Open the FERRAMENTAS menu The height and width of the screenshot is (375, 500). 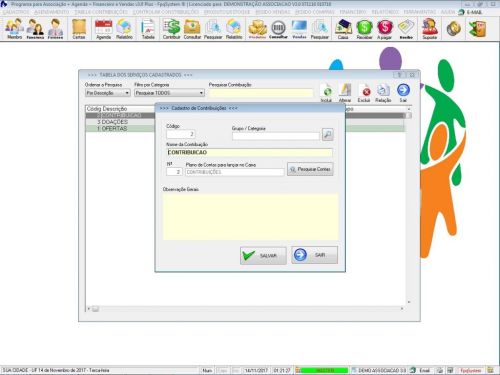pyautogui.click(x=420, y=12)
